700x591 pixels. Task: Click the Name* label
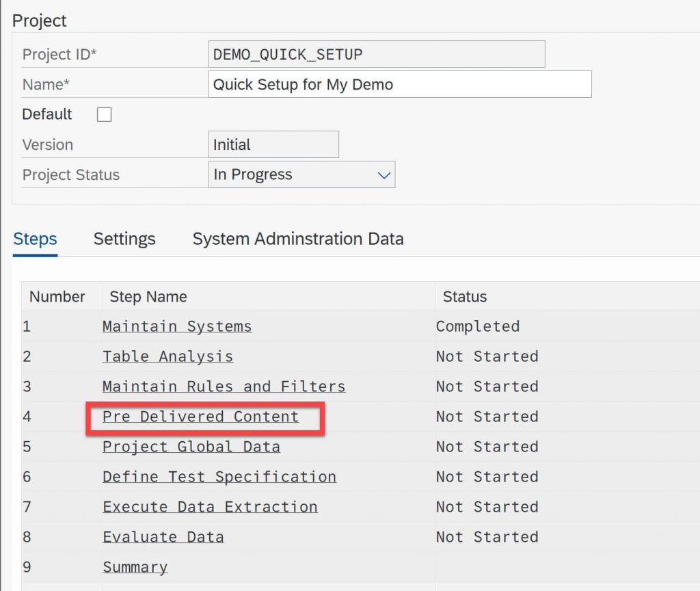point(46,84)
